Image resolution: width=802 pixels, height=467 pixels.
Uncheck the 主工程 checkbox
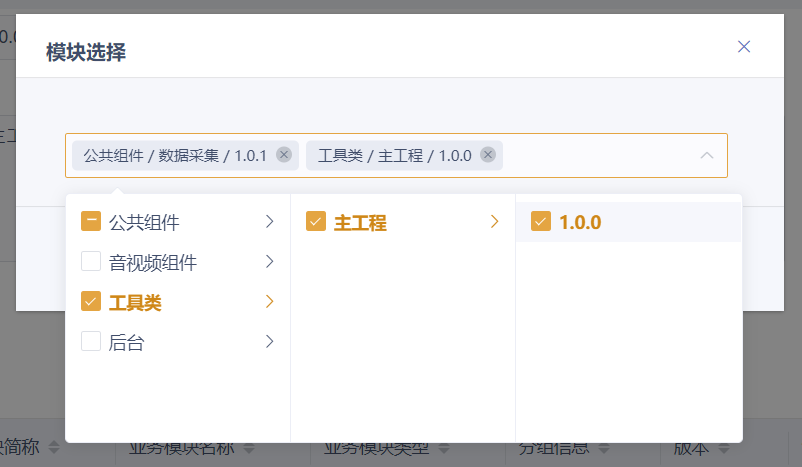[316, 222]
